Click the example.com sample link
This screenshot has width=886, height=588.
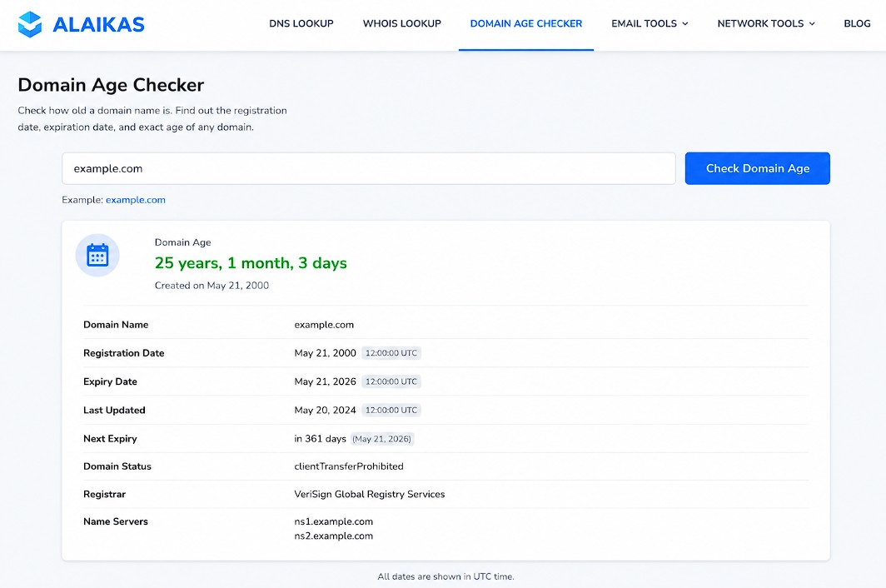136,200
